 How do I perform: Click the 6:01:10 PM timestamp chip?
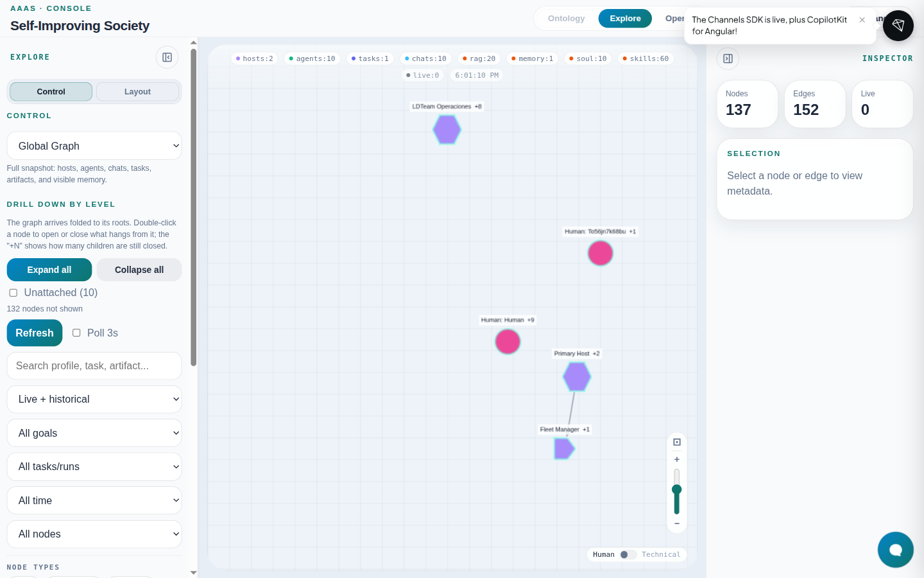tap(477, 75)
